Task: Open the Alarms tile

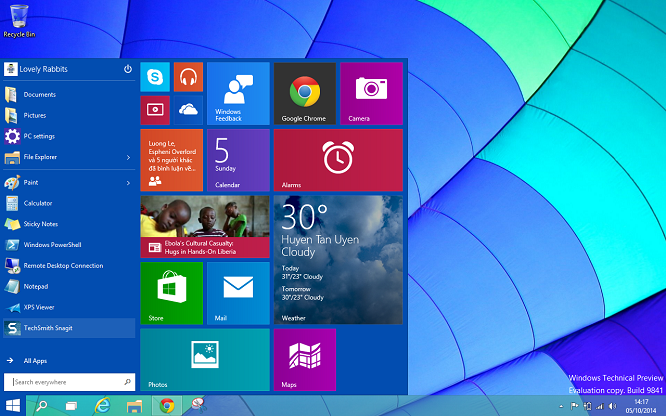Action: (x=338, y=160)
